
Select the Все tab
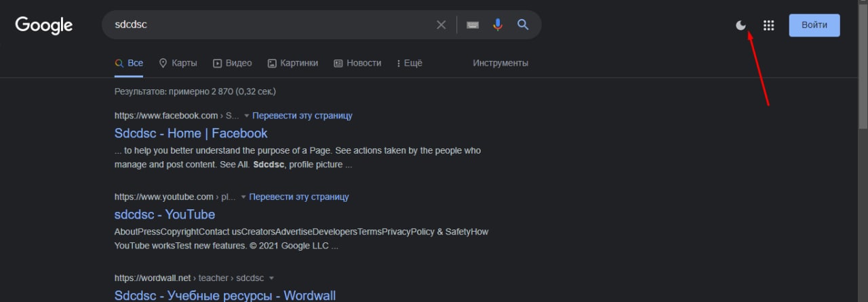click(x=129, y=63)
